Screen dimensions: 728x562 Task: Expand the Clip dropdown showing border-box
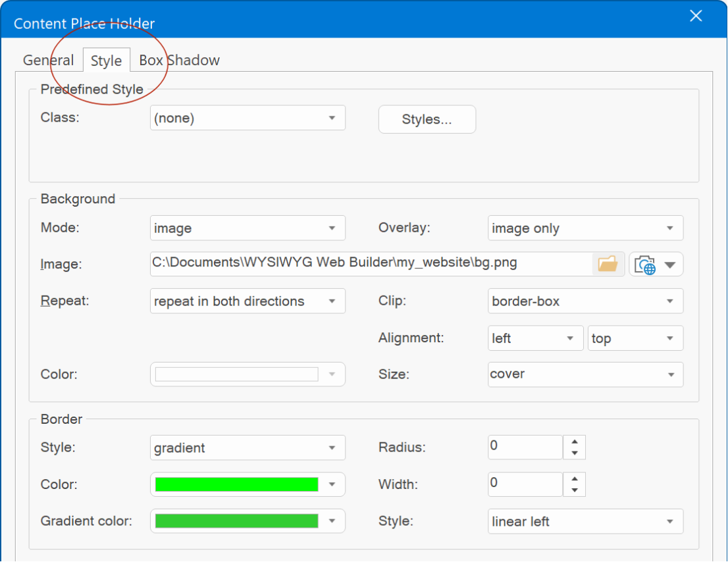585,301
